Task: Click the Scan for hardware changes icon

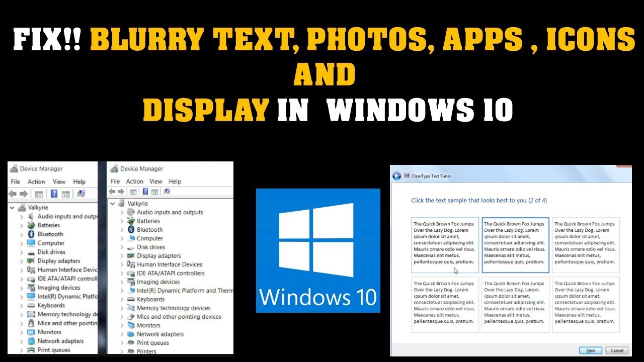Action: (168, 192)
